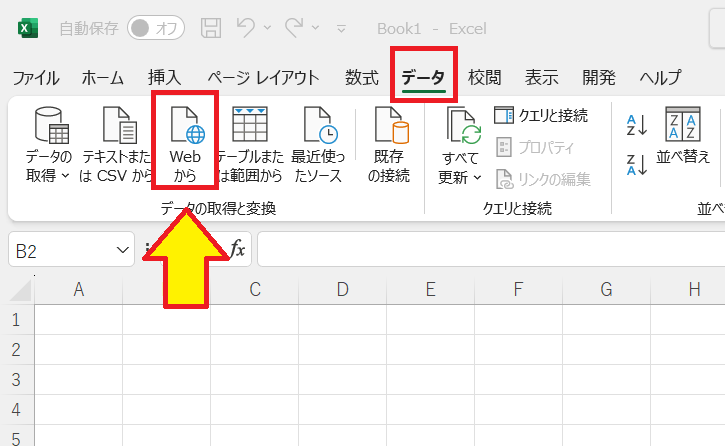Open the Name Box dropdown arrow
The width and height of the screenshot is (725, 446).
click(122, 250)
